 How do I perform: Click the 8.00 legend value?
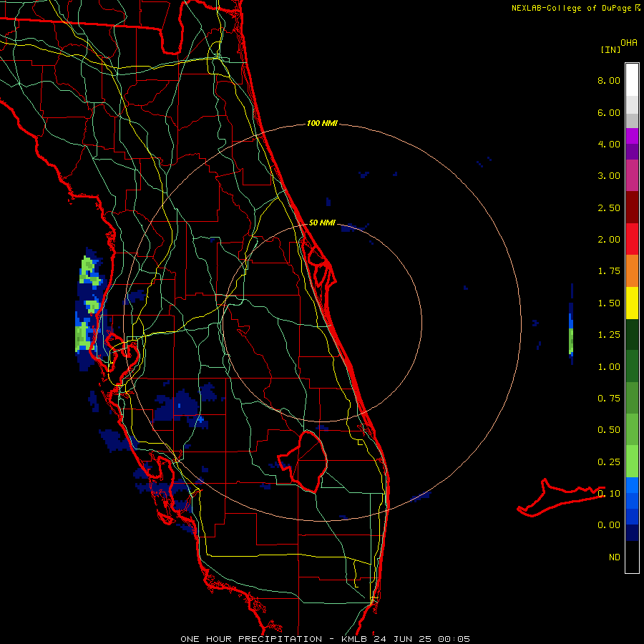point(609,80)
